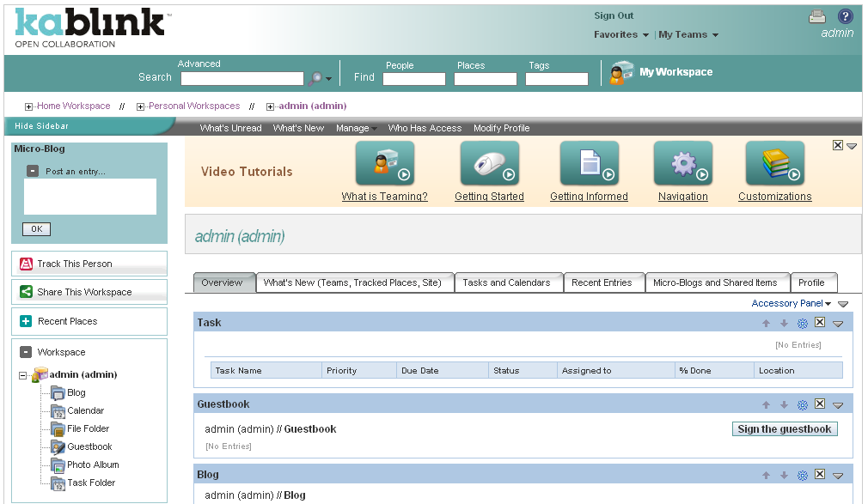The width and height of the screenshot is (868, 504).
Task: Switch to the Tasks and Calendars tab
Action: 508,282
